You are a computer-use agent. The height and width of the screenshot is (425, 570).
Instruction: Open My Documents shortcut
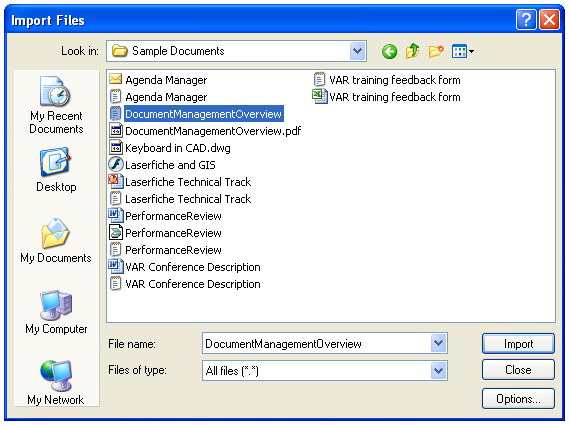click(56, 241)
